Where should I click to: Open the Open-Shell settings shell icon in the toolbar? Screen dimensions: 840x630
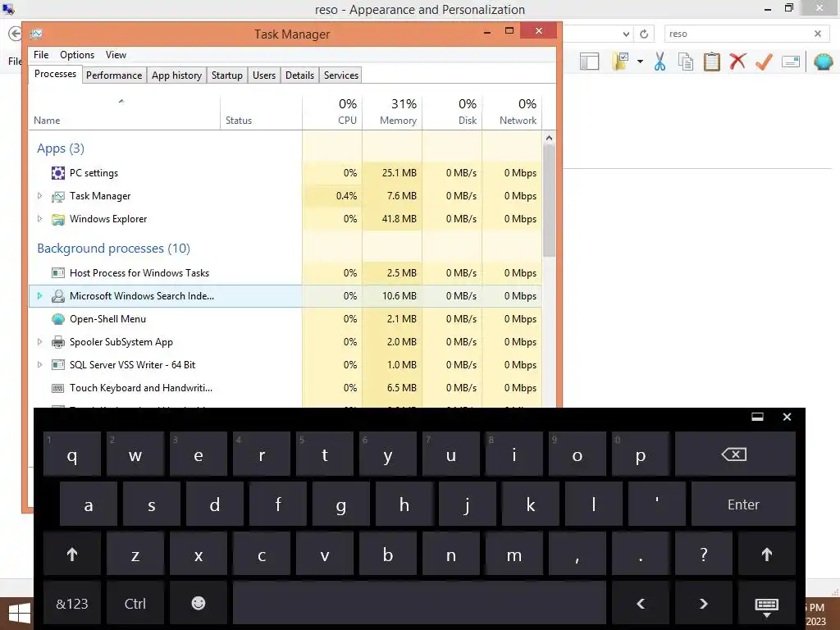[x=824, y=62]
